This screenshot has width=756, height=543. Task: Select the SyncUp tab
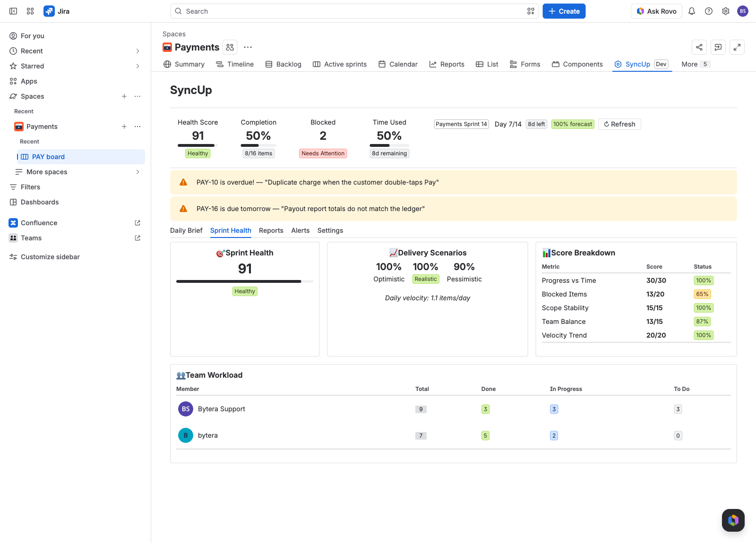click(x=642, y=64)
